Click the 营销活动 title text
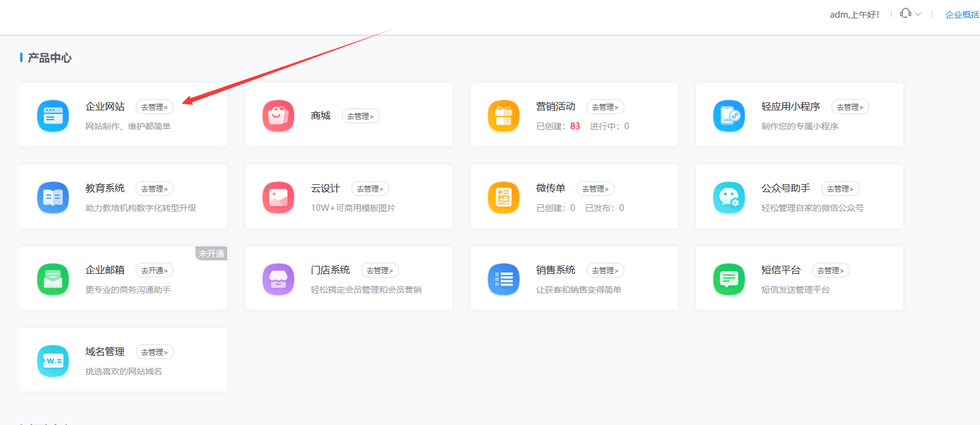This screenshot has width=980, height=425. click(x=555, y=107)
